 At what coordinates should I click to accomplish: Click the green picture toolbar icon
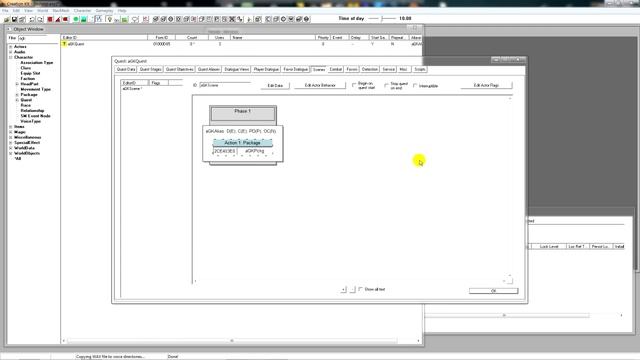pos(125,19)
